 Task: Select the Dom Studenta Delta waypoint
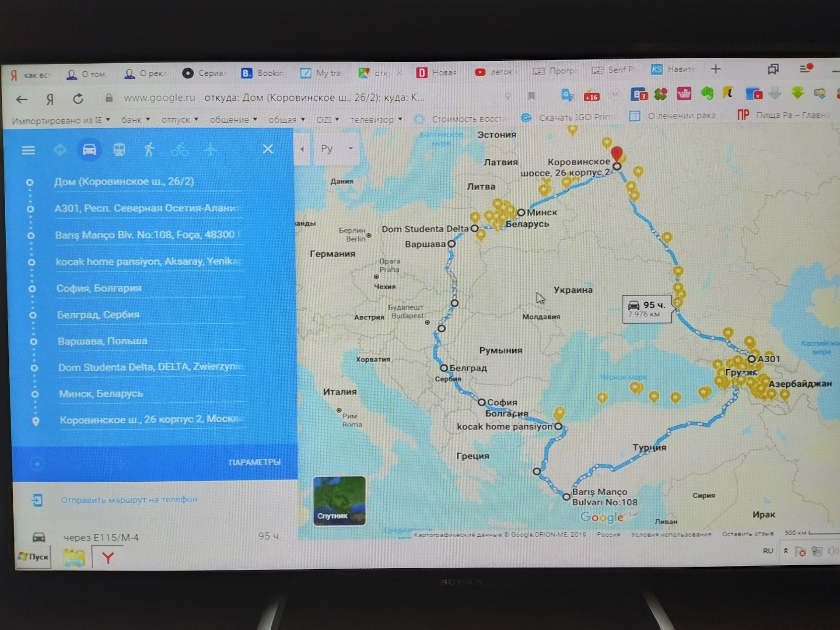152,367
